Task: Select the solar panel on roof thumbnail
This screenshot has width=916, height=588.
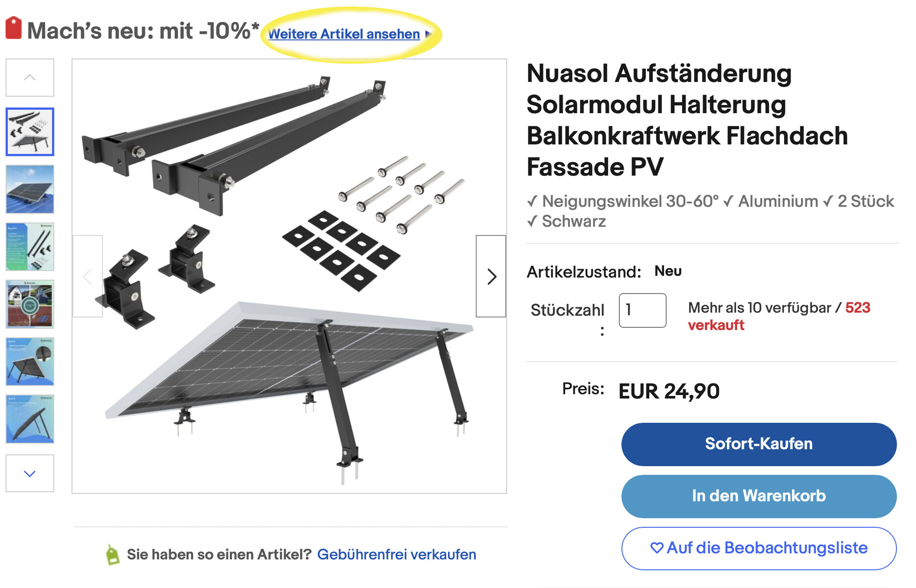Action: (30, 189)
